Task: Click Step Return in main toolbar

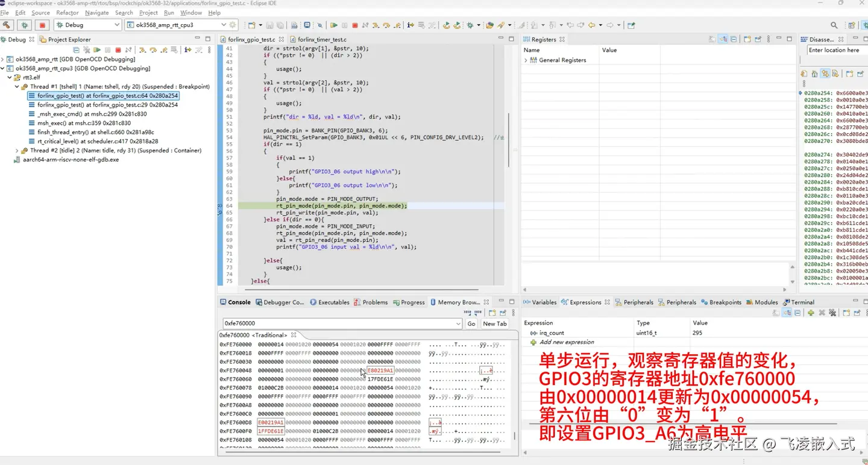Action: pos(397,25)
